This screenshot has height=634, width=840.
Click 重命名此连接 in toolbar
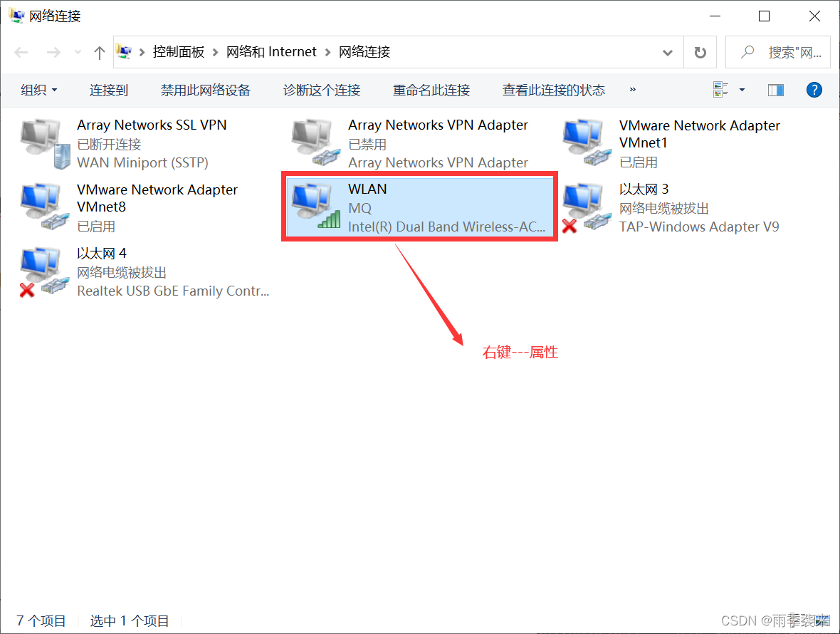431,90
